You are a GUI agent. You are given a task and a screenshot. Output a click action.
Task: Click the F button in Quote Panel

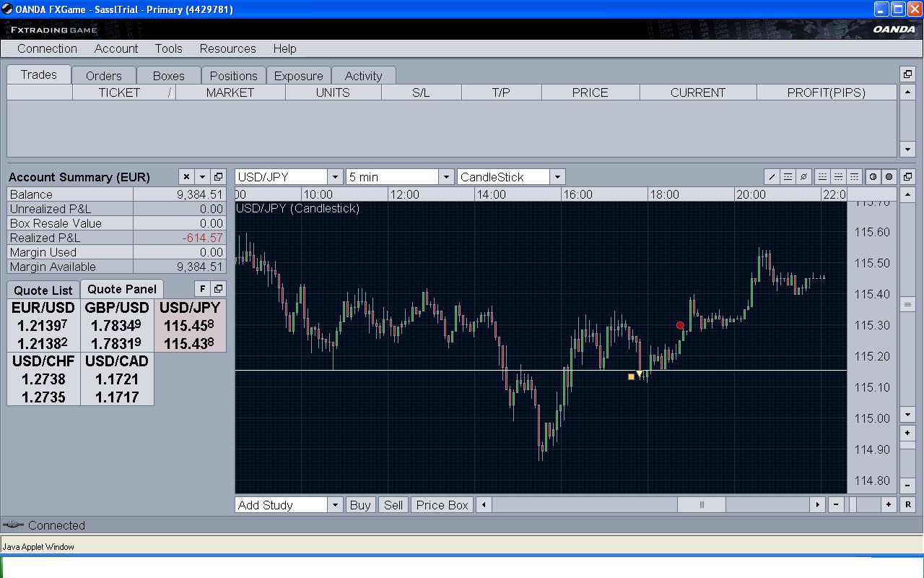click(202, 289)
